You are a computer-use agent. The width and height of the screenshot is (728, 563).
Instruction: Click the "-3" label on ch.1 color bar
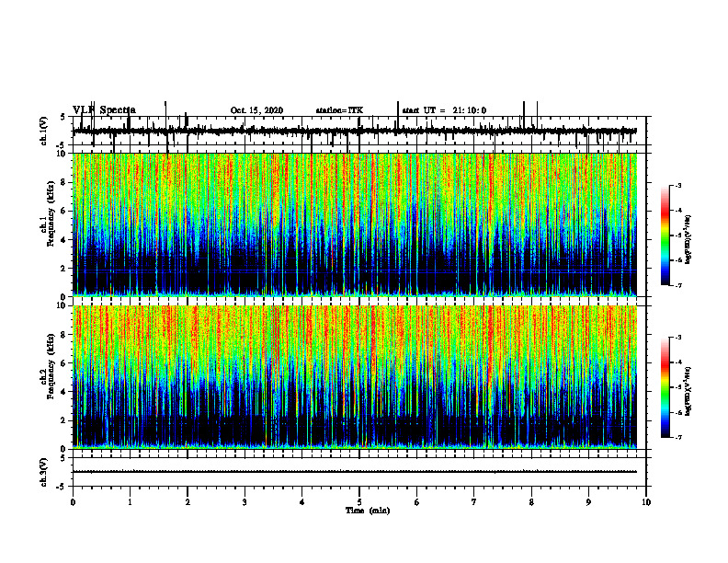678,186
